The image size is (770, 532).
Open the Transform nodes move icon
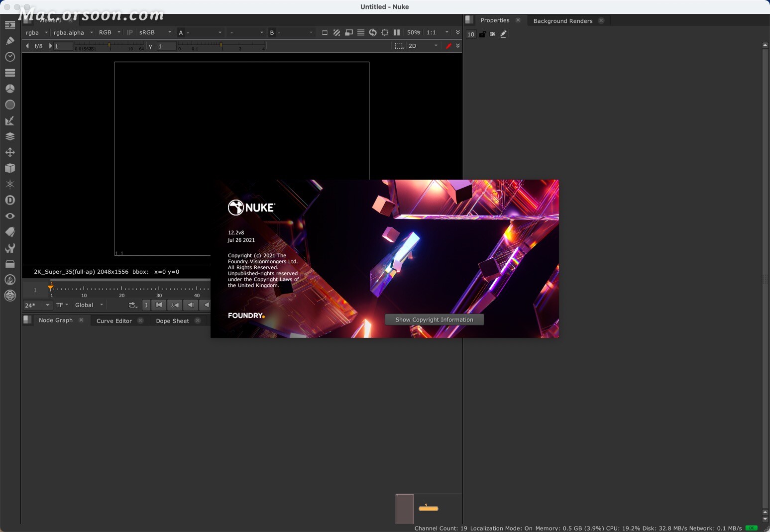10,152
